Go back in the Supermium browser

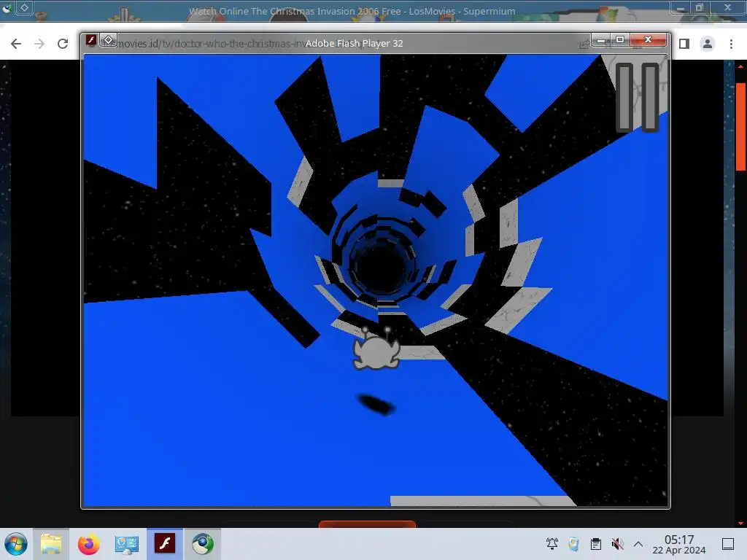click(x=16, y=44)
